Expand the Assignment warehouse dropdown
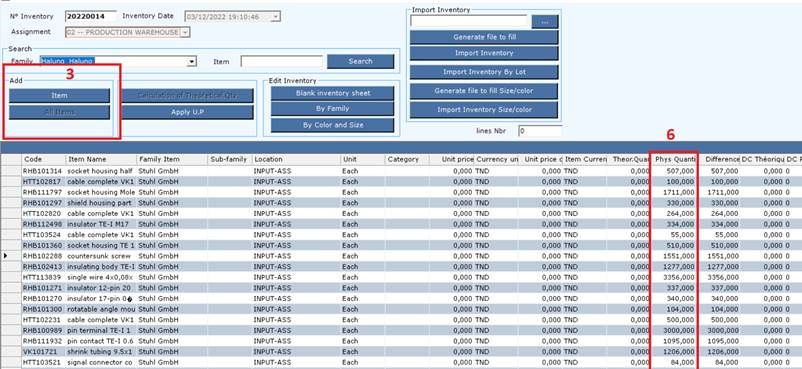This screenshot has width=802, height=369. (x=185, y=32)
